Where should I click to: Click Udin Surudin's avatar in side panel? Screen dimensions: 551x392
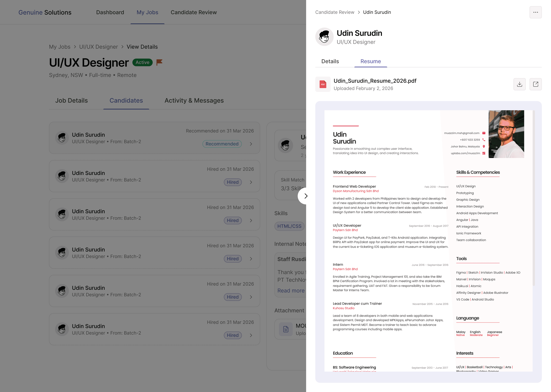click(x=324, y=37)
